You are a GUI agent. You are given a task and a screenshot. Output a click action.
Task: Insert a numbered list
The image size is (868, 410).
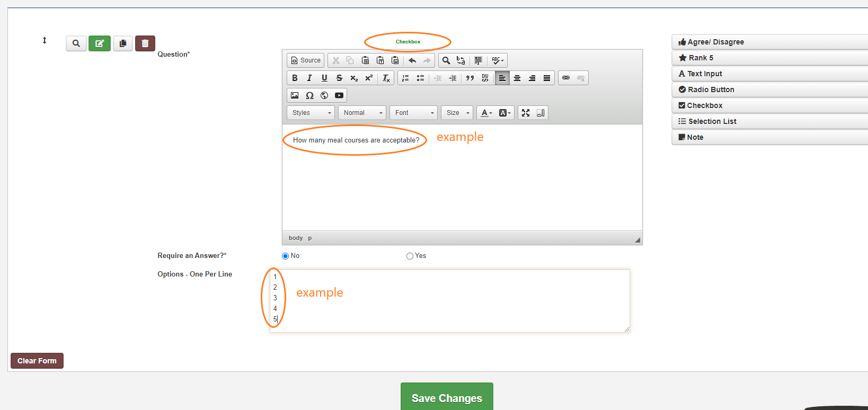(x=405, y=78)
